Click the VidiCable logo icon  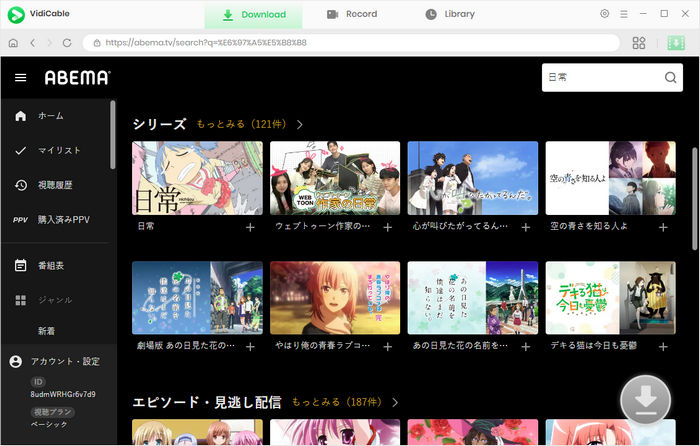click(16, 15)
